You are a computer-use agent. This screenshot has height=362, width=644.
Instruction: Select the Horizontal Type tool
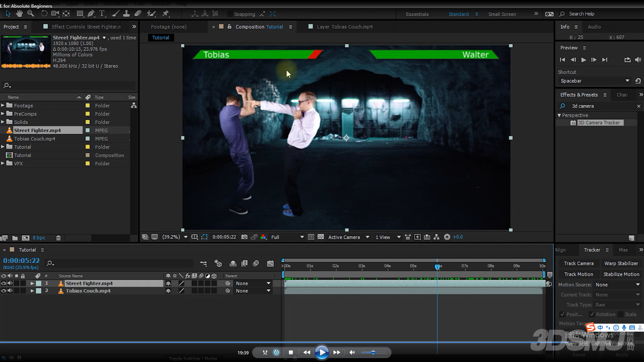click(102, 14)
